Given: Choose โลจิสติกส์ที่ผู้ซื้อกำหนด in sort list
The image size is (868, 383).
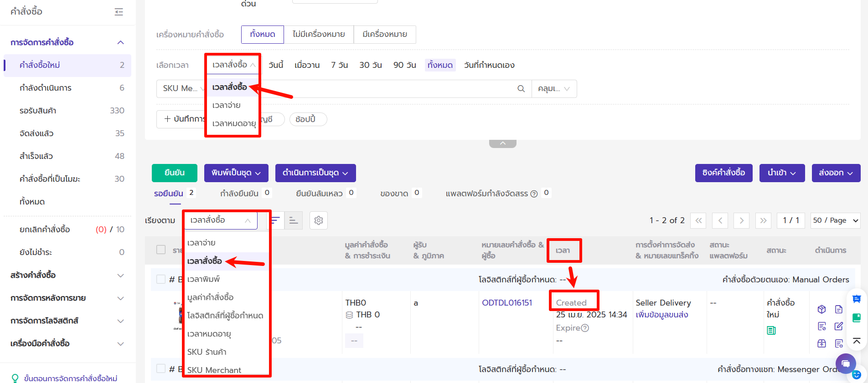Looking at the screenshot, I should click(x=227, y=316).
